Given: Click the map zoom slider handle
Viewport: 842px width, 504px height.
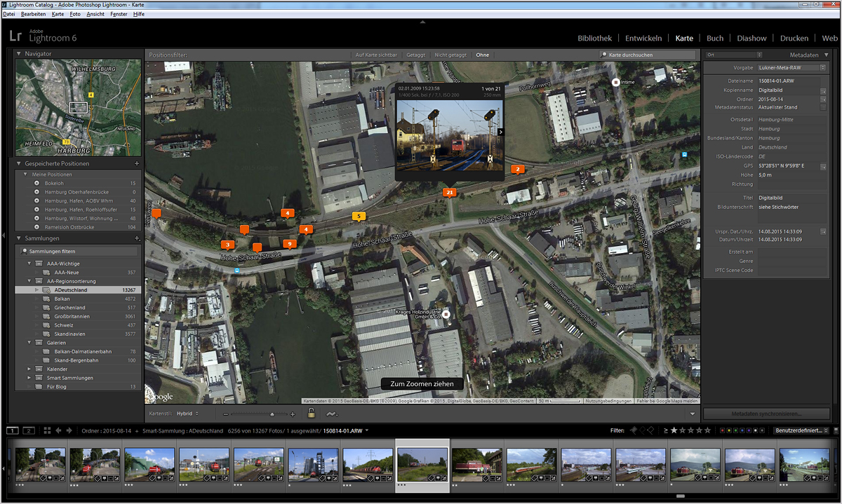Looking at the screenshot, I should 272,414.
